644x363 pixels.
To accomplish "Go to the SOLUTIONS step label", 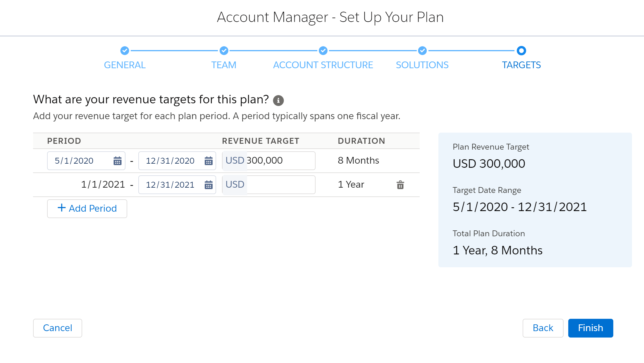I will (x=422, y=65).
